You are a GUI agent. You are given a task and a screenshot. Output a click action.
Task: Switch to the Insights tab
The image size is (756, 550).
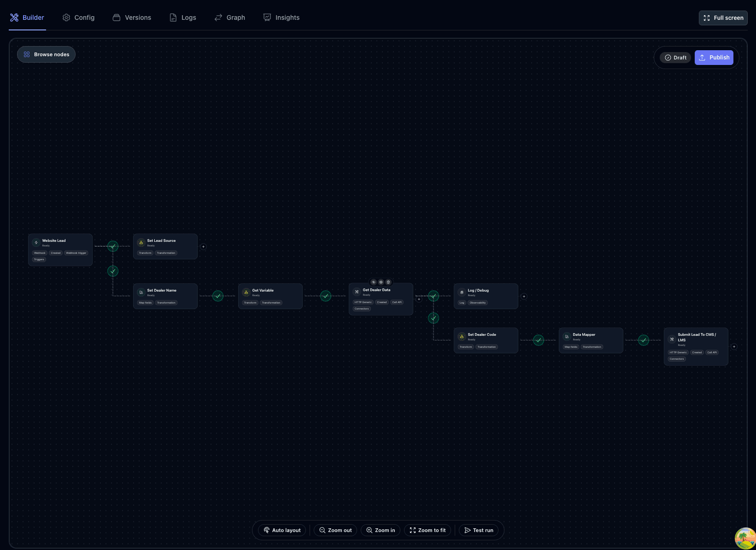[281, 18]
